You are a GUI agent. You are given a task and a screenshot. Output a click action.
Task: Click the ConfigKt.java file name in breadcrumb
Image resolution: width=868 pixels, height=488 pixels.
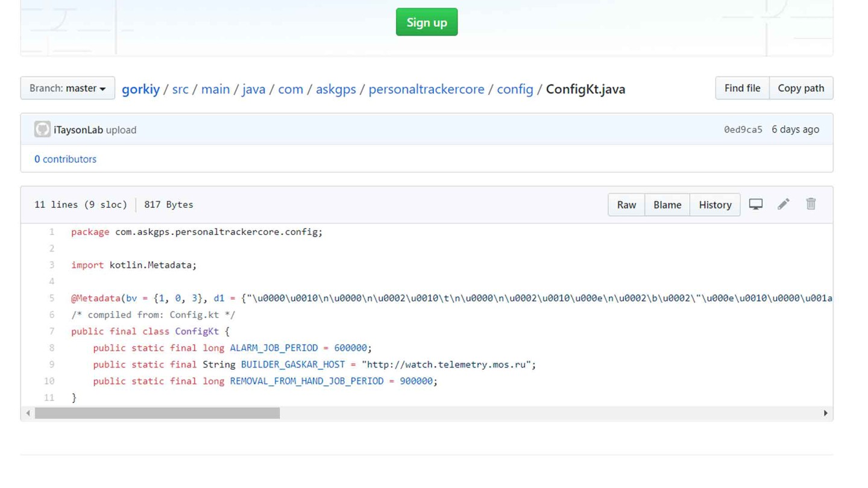point(585,89)
